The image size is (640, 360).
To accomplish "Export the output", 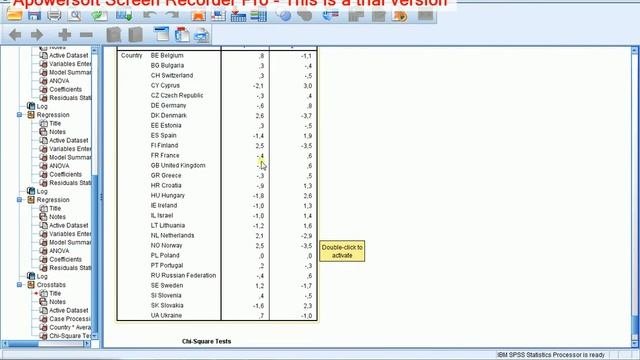I will (x=99, y=16).
